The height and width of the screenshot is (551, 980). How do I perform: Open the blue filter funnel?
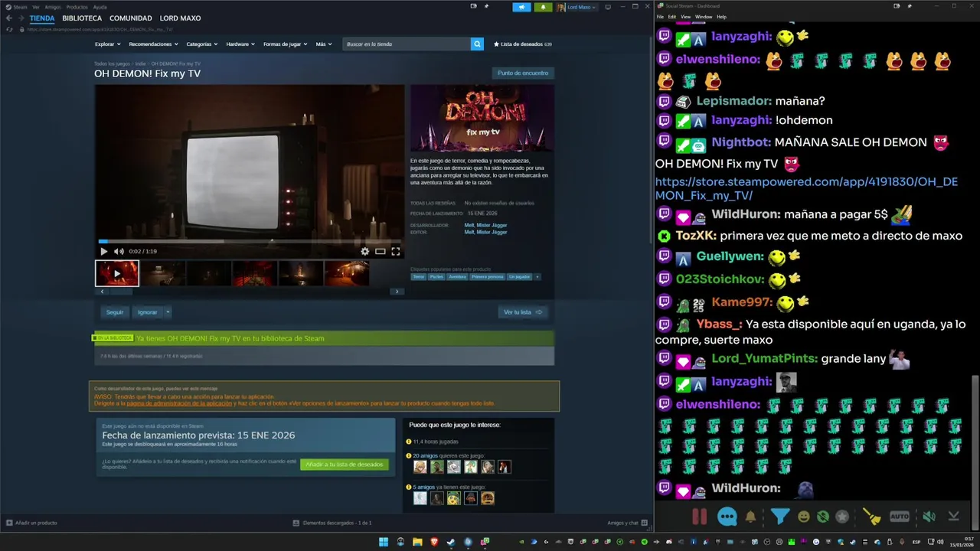(780, 517)
